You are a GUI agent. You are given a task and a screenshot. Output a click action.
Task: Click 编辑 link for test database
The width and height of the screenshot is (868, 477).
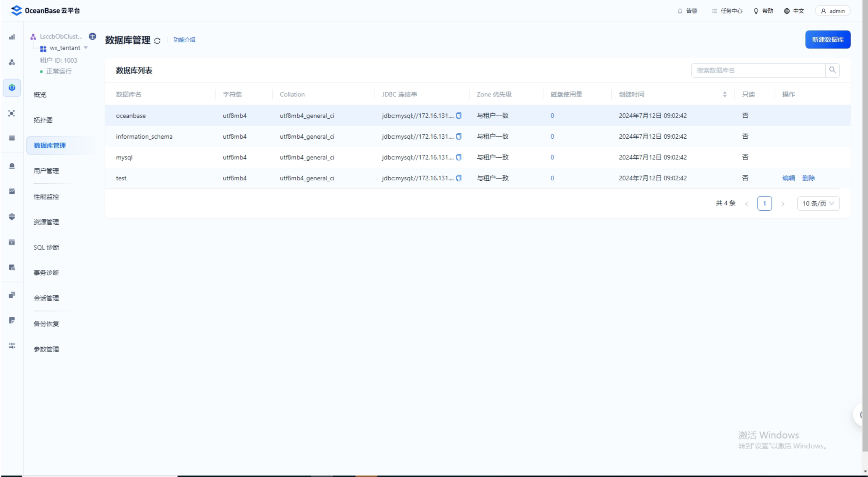(x=788, y=178)
